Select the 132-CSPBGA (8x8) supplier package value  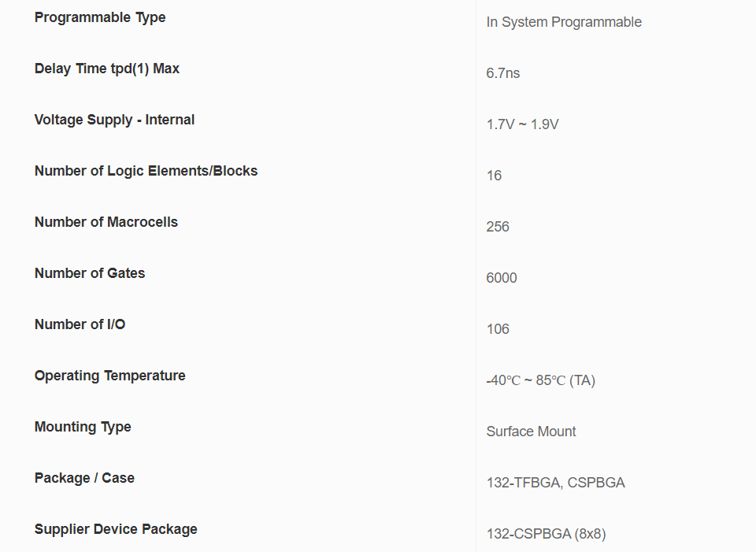[x=547, y=534]
